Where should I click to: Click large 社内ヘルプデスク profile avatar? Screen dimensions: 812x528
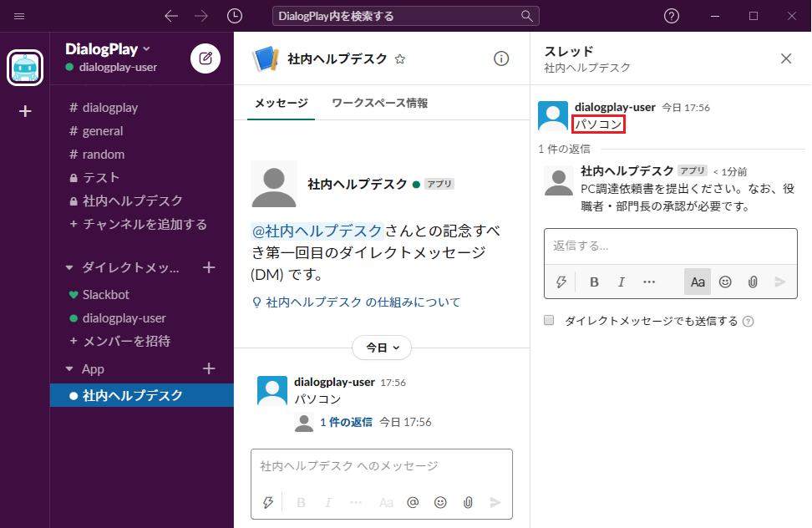(x=274, y=184)
